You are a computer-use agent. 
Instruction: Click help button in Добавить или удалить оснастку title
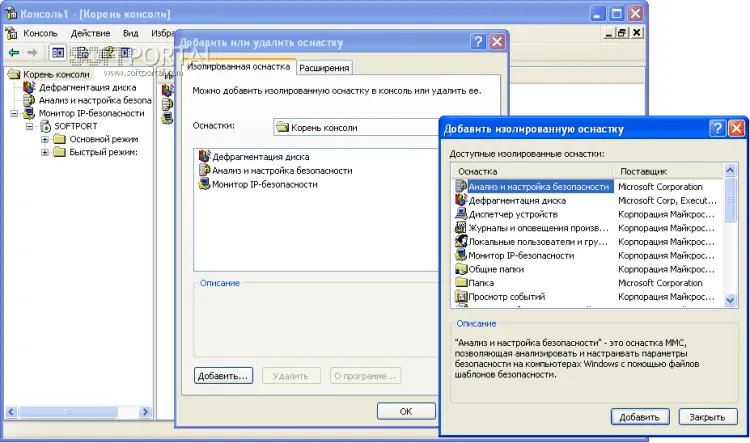478,42
